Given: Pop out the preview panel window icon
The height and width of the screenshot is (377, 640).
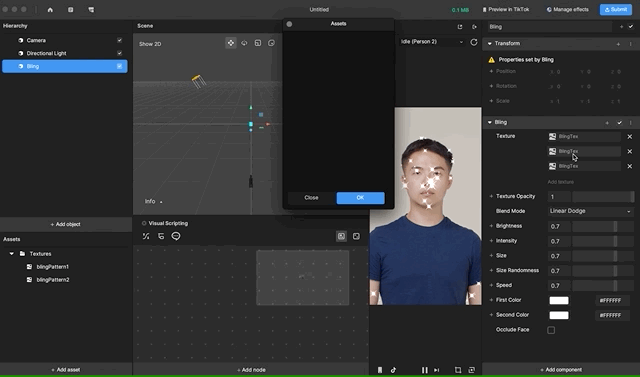Looking at the screenshot, I should pos(460,27).
